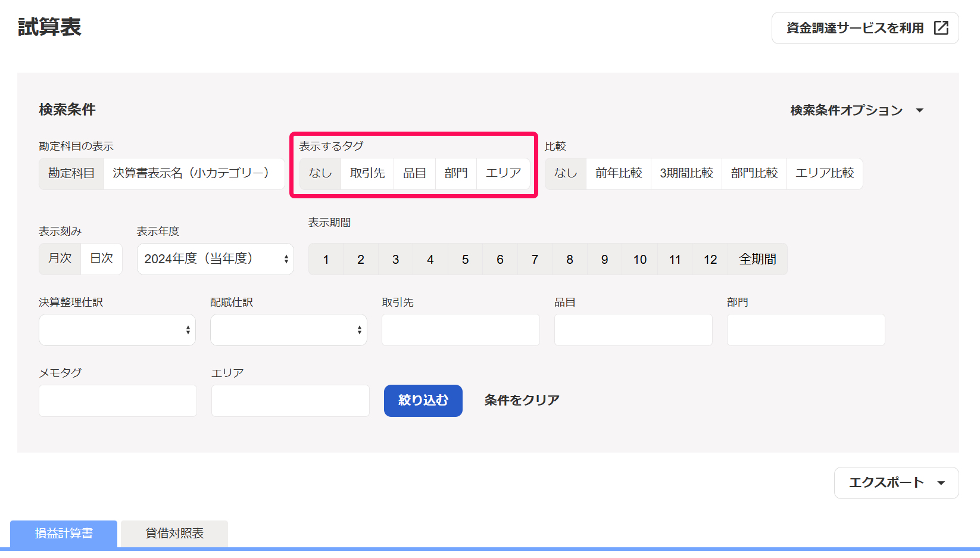The width and height of the screenshot is (980, 558).
Task: Switch display interval to 月次
Action: 60,258
